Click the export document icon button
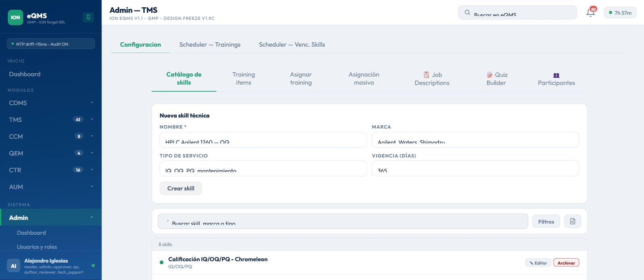This screenshot has height=280, width=644. pos(572,221)
